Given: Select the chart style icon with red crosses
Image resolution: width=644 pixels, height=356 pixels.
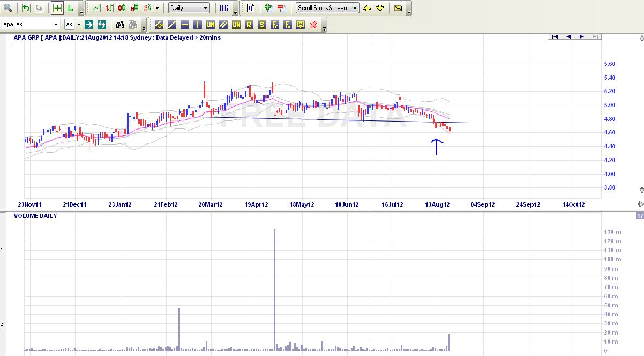Looking at the screenshot, I should [x=148, y=8].
